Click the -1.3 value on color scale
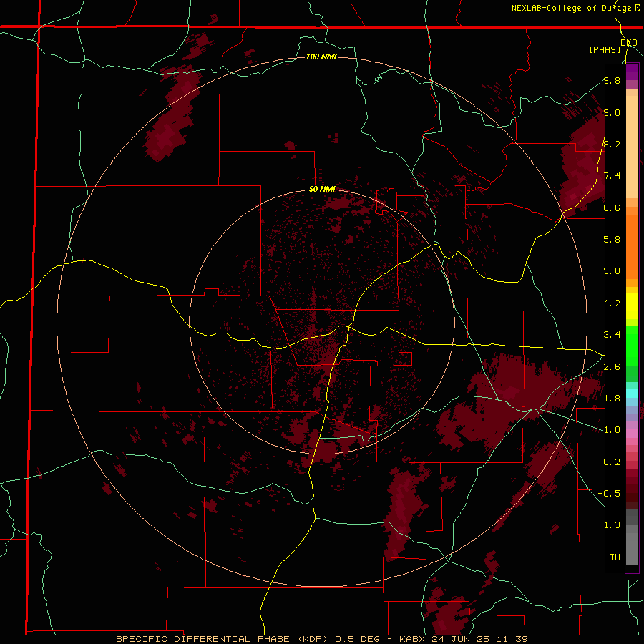644x644 pixels. [x=609, y=525]
